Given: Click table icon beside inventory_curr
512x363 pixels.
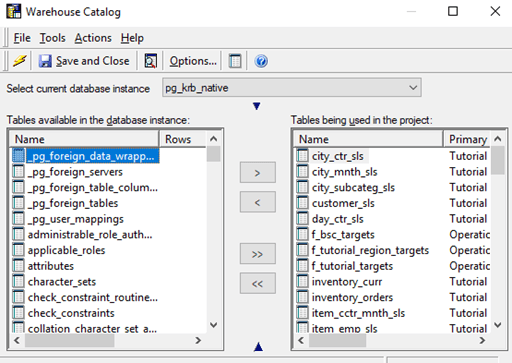Looking at the screenshot, I should tap(302, 281).
